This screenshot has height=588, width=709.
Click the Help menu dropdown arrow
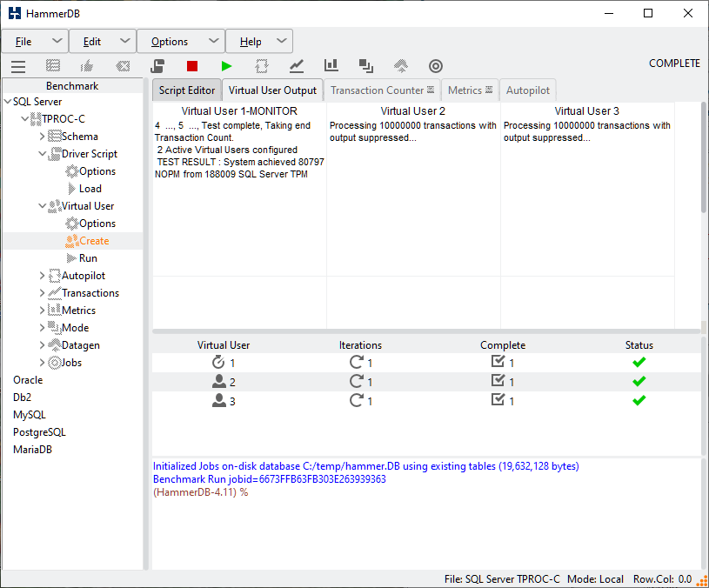281,41
